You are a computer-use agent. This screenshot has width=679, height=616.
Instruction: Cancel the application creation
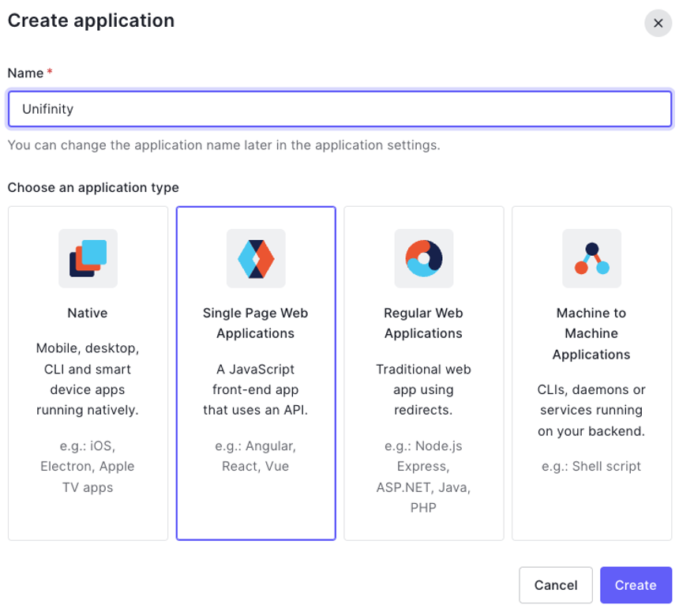(x=556, y=585)
